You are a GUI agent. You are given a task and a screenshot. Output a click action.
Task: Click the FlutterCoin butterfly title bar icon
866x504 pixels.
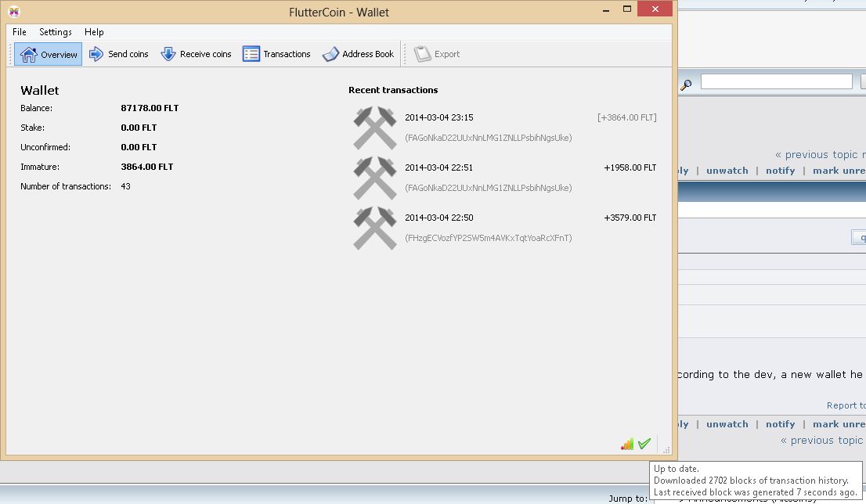coord(14,12)
